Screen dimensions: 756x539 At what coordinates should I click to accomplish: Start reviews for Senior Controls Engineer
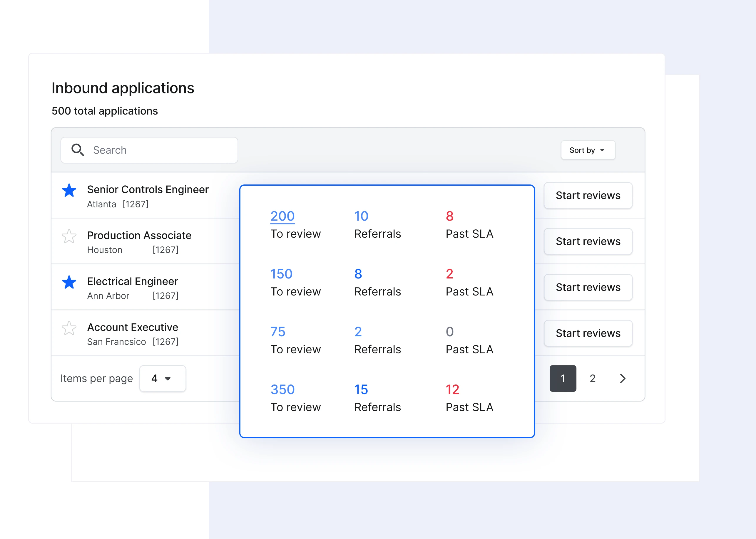click(588, 196)
